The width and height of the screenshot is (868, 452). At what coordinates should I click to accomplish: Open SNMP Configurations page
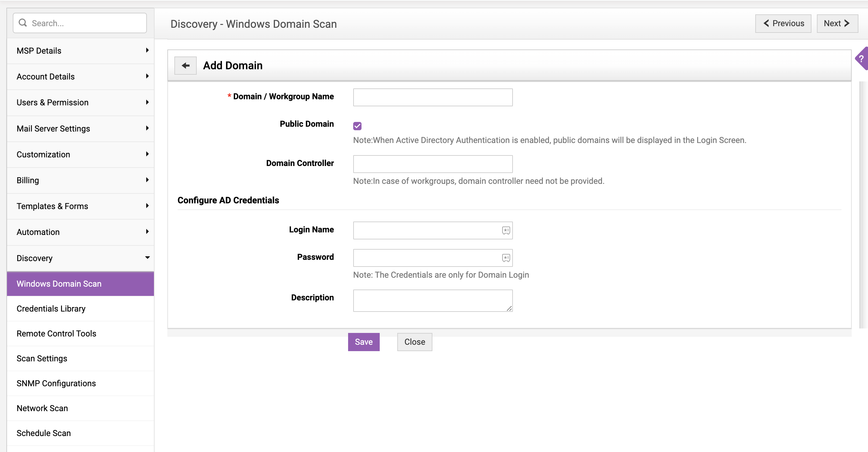pyautogui.click(x=56, y=383)
